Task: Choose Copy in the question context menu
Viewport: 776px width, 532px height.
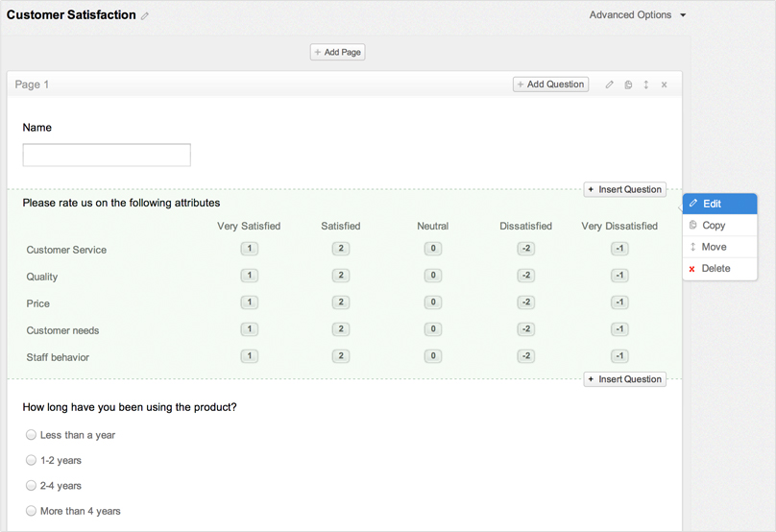Action: coord(719,226)
